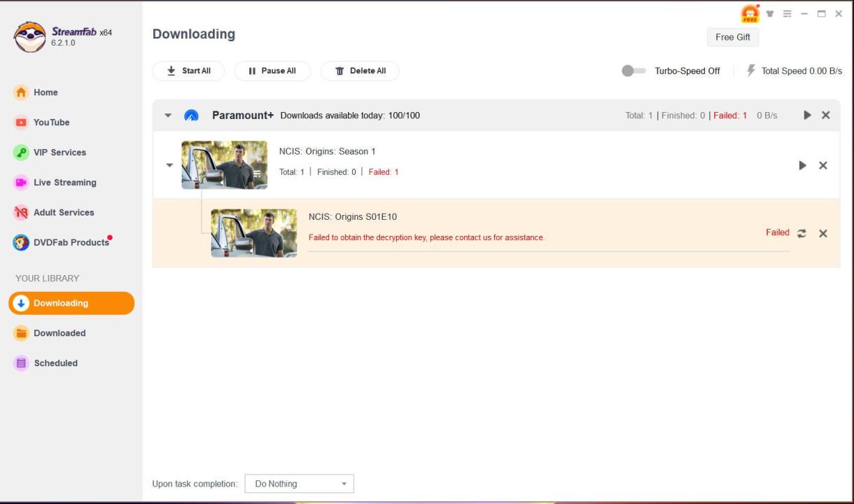Click the orange FREE gift icon
This screenshot has width=854, height=504.
[750, 13]
